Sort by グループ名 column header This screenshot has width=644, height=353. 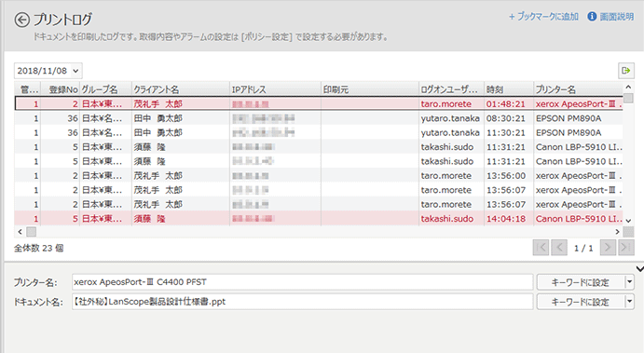(x=105, y=89)
